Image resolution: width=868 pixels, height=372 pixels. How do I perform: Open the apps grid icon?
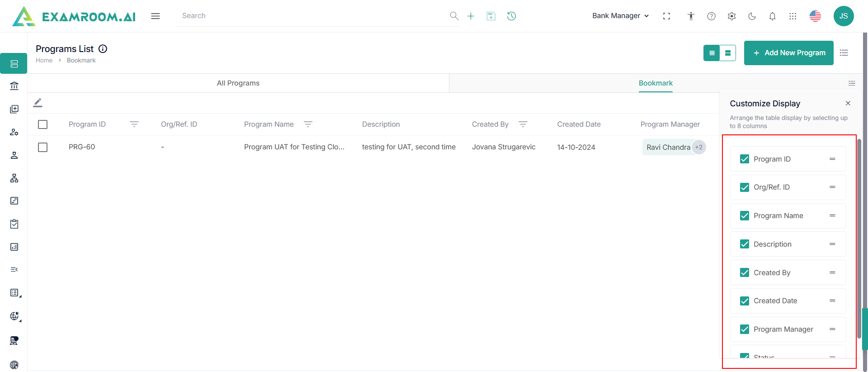pos(793,16)
